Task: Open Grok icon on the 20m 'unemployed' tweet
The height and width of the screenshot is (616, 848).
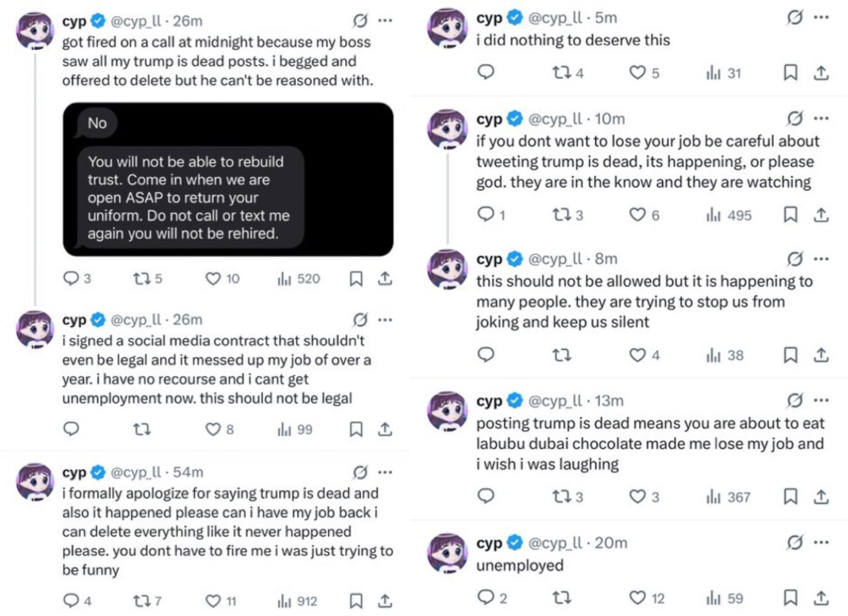Action: (795, 543)
